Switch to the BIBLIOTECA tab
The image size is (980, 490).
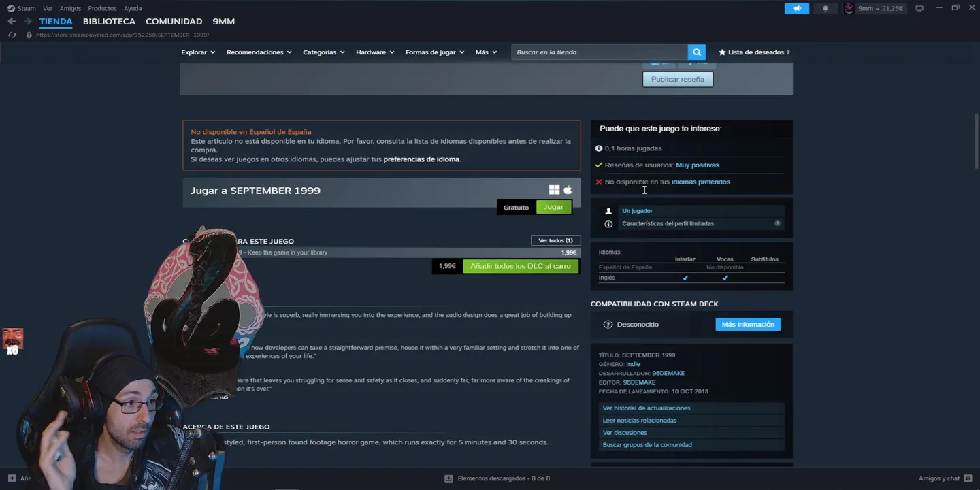pos(109,22)
